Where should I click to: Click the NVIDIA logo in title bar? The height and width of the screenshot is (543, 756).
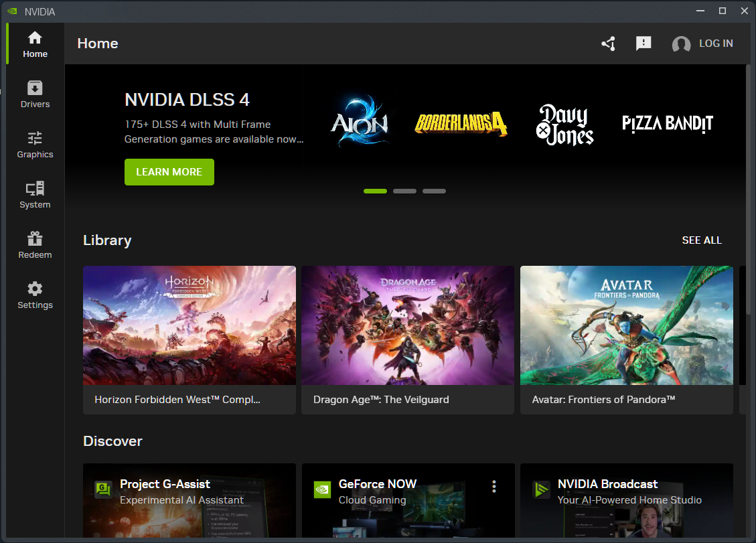pyautogui.click(x=13, y=11)
